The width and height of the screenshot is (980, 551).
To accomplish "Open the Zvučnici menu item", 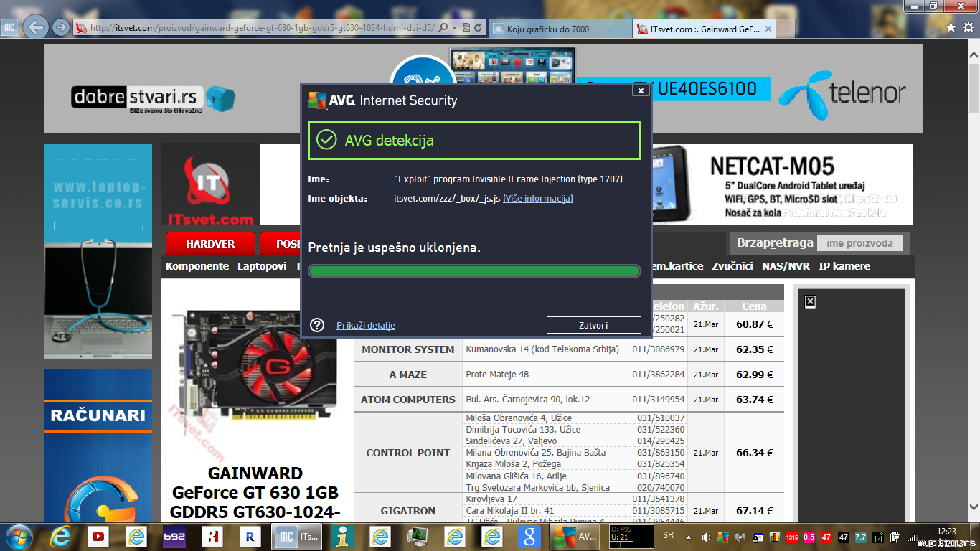I will tap(732, 266).
